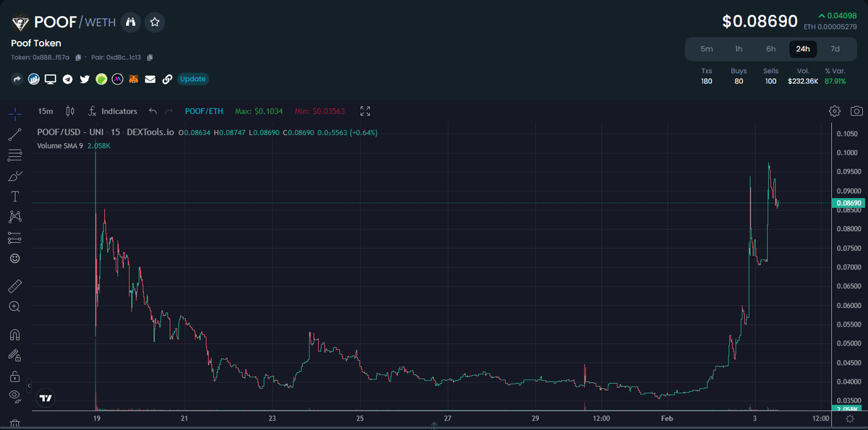Copy the token address 0x888...f57a
868x430 pixels.
[x=78, y=57]
